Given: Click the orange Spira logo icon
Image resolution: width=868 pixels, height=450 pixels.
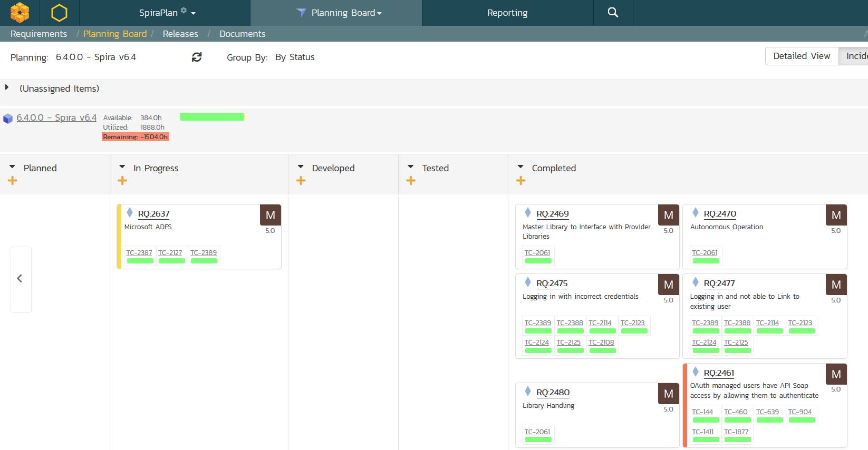Looking at the screenshot, I should [x=20, y=13].
